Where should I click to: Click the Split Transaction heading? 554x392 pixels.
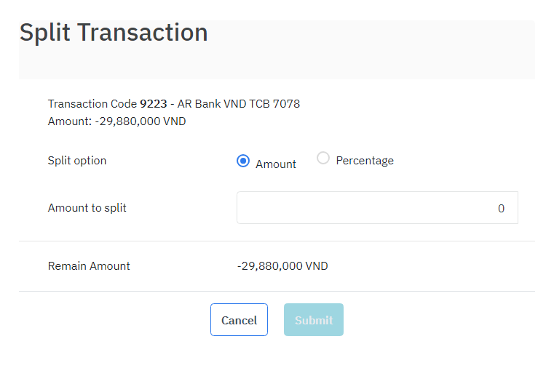pyautogui.click(x=114, y=33)
